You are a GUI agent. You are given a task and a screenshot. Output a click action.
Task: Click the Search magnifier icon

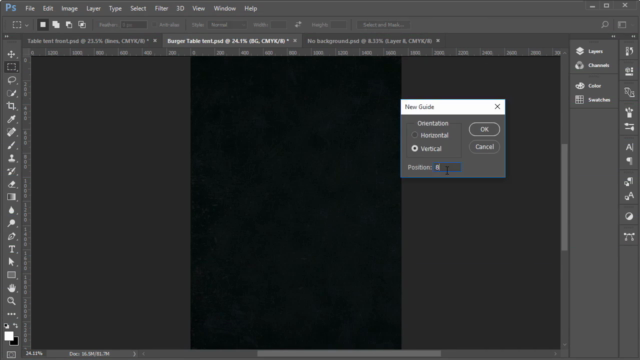pos(605,25)
